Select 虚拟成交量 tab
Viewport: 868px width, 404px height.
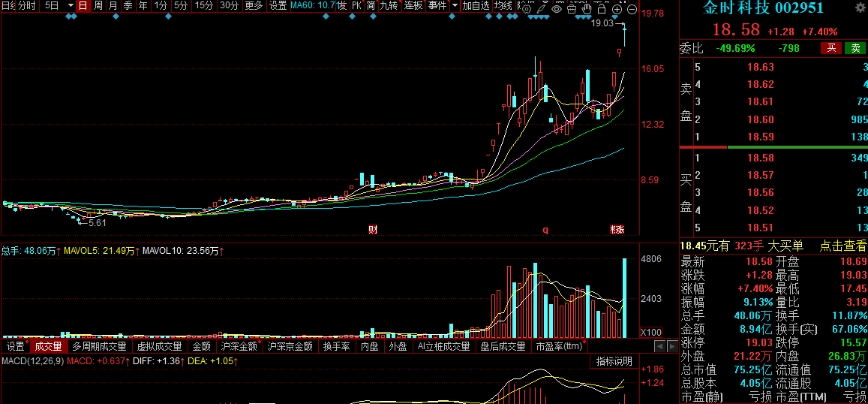160,347
